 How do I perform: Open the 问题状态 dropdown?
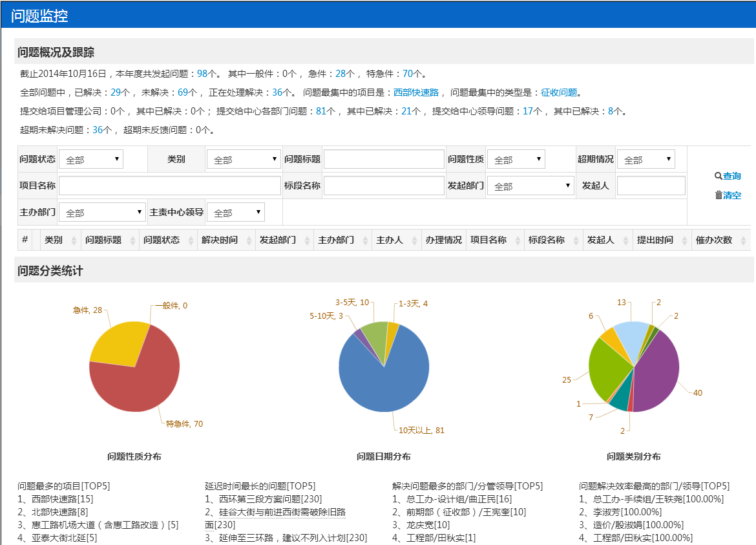(x=90, y=160)
